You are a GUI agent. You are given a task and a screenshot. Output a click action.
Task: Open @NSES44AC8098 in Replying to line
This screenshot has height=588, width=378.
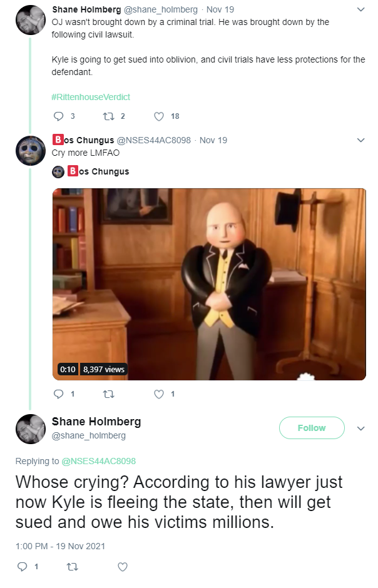(99, 461)
